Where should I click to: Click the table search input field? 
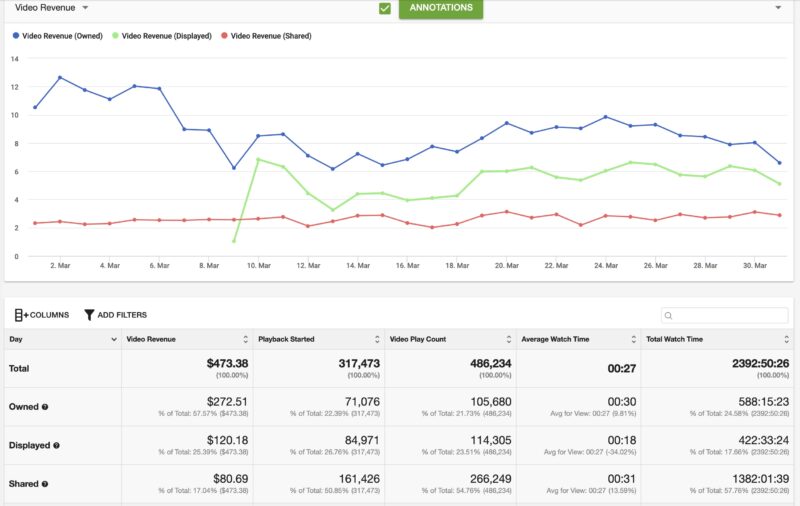tap(723, 316)
